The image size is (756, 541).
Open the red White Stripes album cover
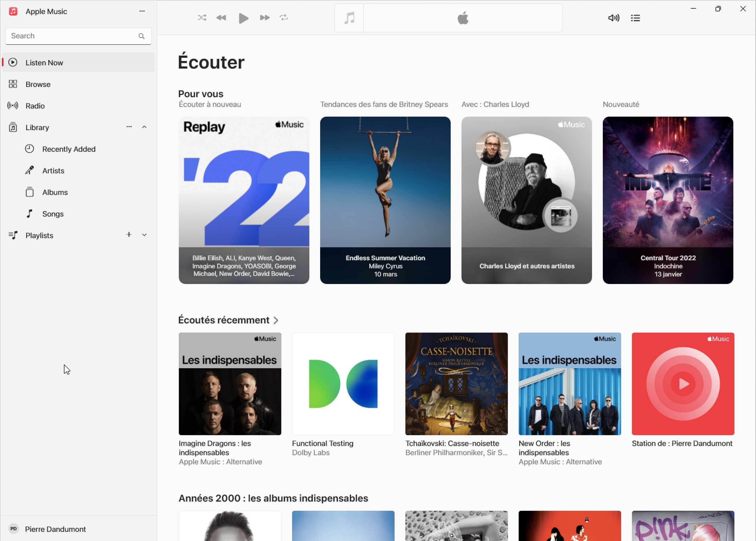tap(570, 526)
